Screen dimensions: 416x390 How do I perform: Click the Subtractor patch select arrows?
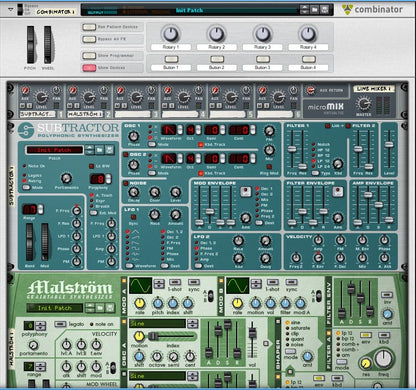90,150
